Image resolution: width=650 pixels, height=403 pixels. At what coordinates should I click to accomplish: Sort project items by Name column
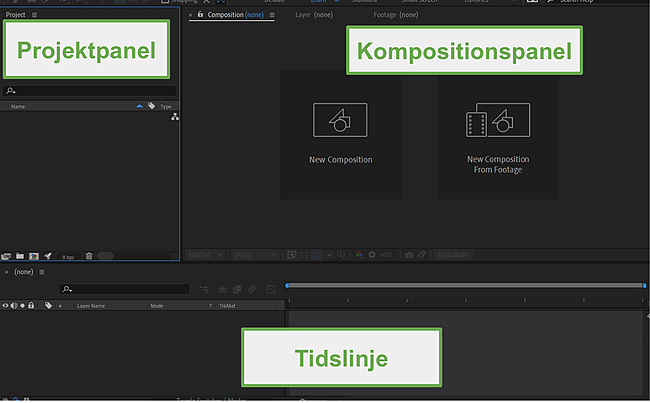click(x=18, y=107)
